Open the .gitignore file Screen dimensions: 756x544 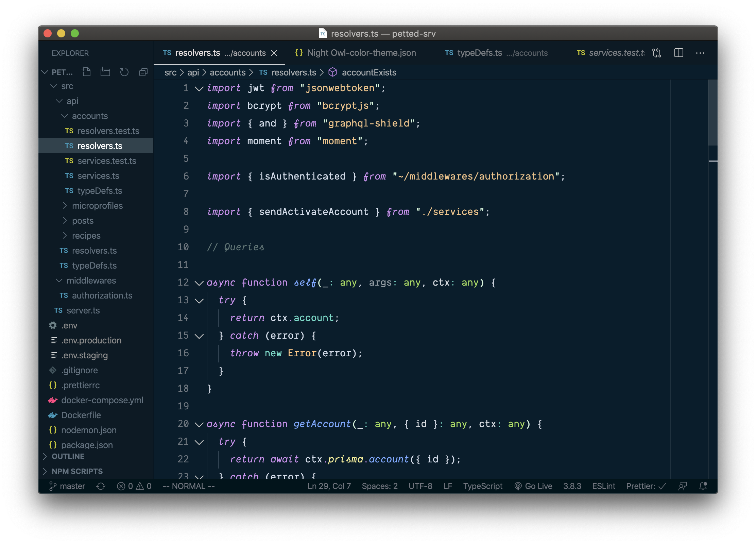96,370
